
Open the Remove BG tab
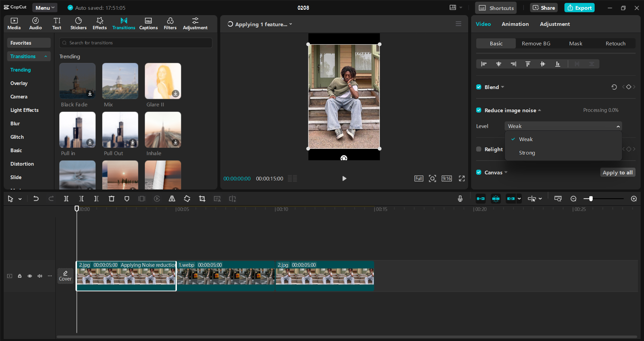coord(536,44)
